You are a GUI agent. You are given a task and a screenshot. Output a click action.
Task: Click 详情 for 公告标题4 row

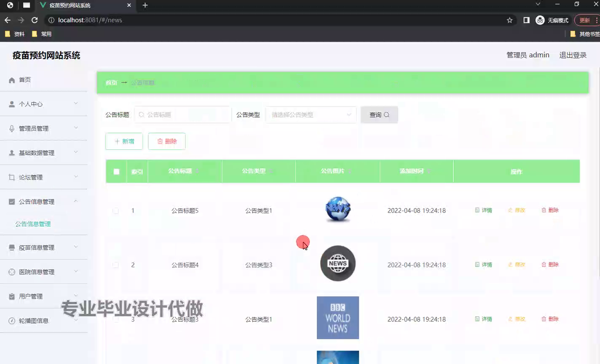coord(483,265)
